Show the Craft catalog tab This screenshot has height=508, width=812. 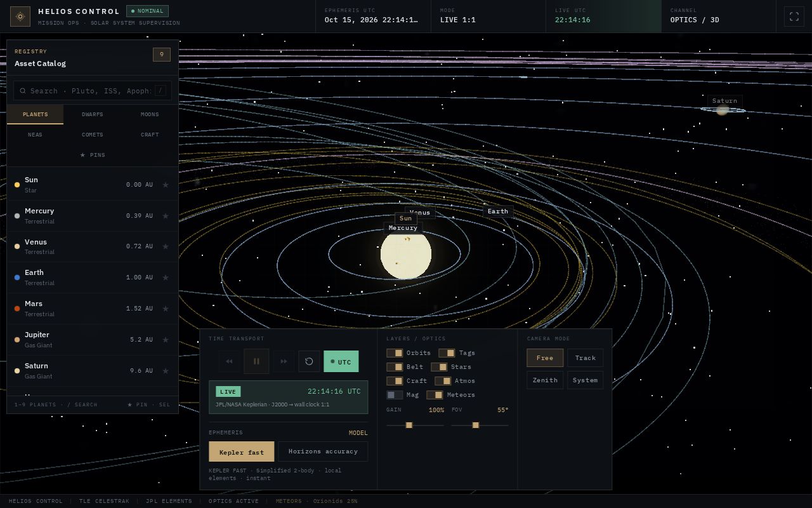pyautogui.click(x=150, y=135)
